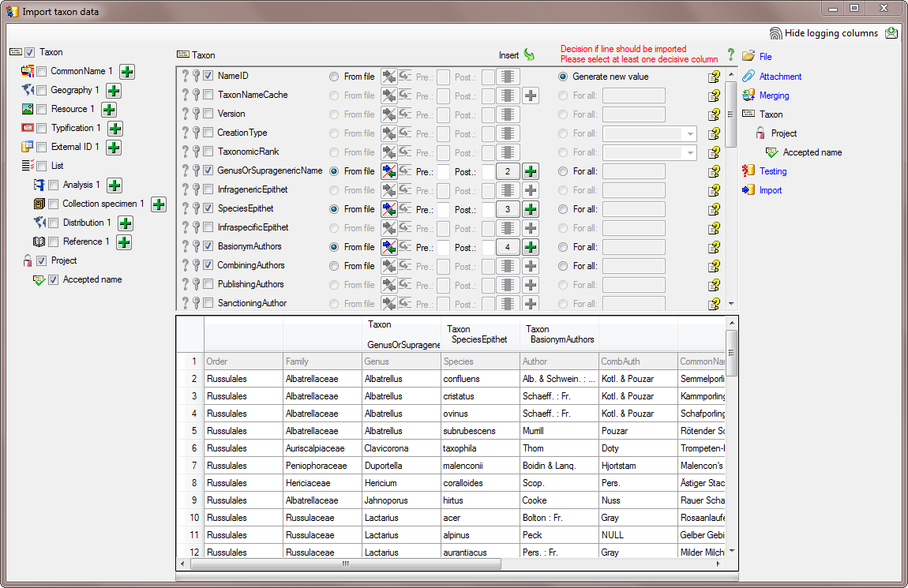This screenshot has height=588, width=908.
Task: Click the Post field for BasionymAuthors
Action: tap(487, 247)
